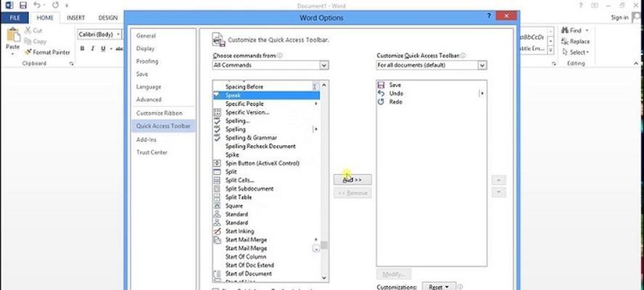Open the Customize Quick Access Toolbar title-bar arrow

click(67, 6)
